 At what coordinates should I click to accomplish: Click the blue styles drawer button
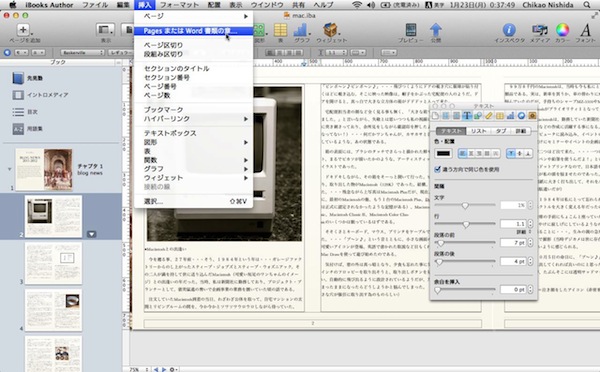pyautogui.click(x=7, y=52)
